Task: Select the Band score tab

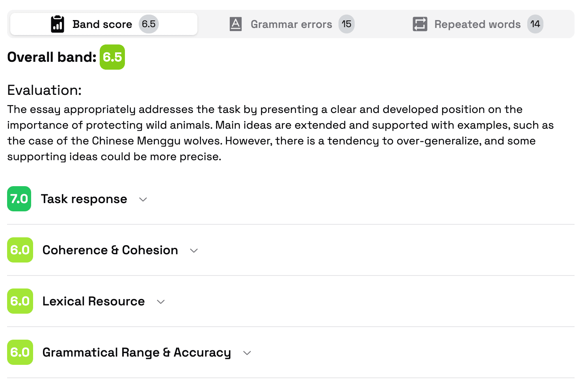Action: click(x=102, y=24)
